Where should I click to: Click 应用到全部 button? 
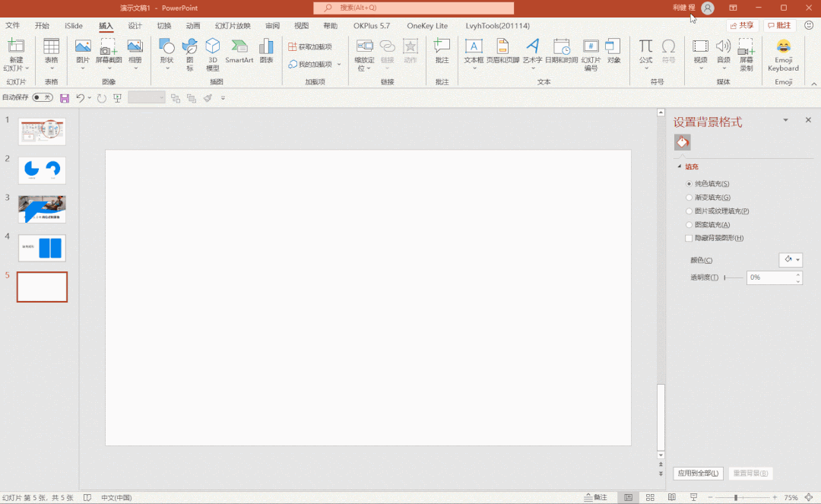pyautogui.click(x=698, y=473)
